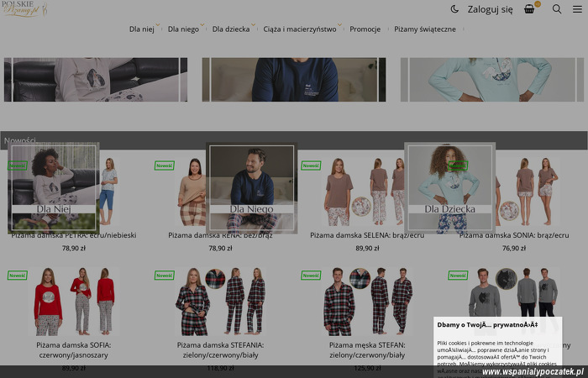Open Piżamy świąteczne menu item
Screen dimensions: 588x378
click(x=426, y=29)
